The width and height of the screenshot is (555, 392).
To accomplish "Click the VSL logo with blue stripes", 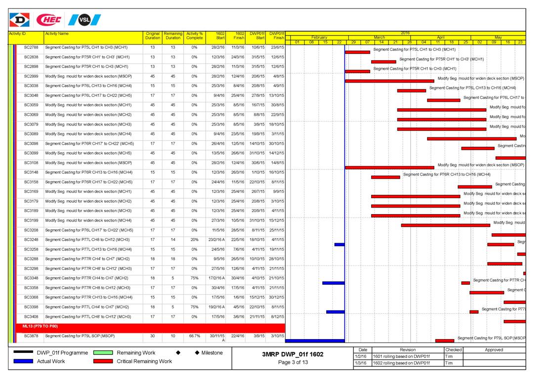I will pos(85,20).
